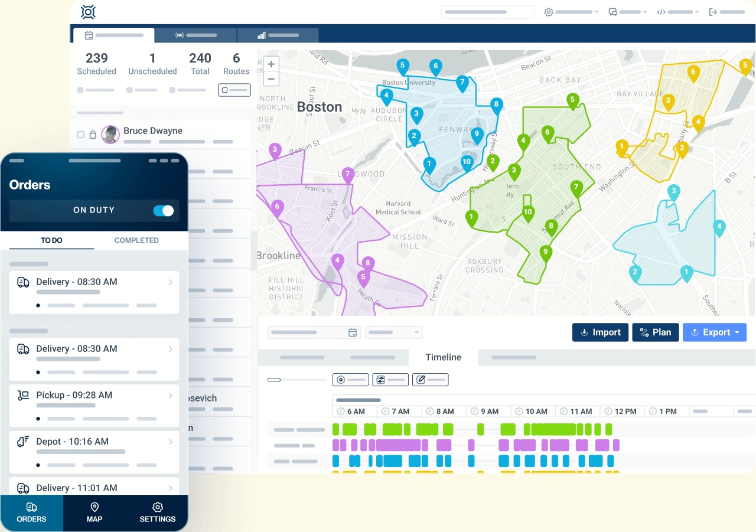Click the 9 AM timeline header
The height and width of the screenshot is (532, 756).
[x=488, y=411]
